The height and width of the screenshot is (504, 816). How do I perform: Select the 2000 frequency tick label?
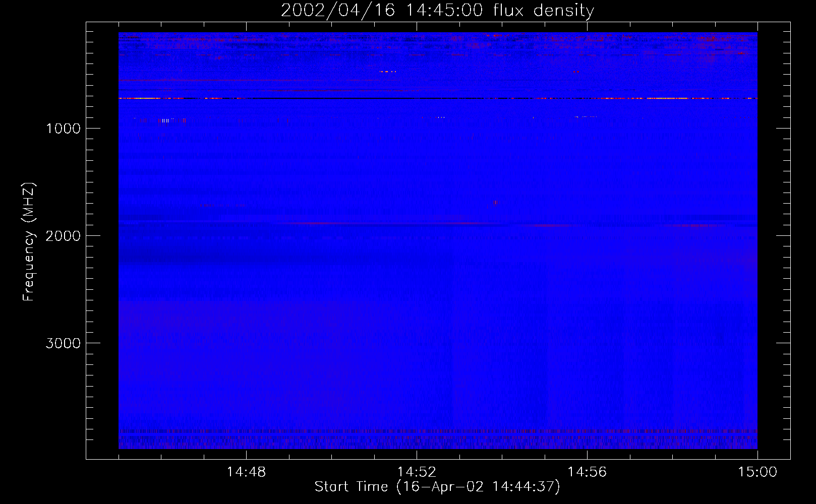(x=63, y=236)
